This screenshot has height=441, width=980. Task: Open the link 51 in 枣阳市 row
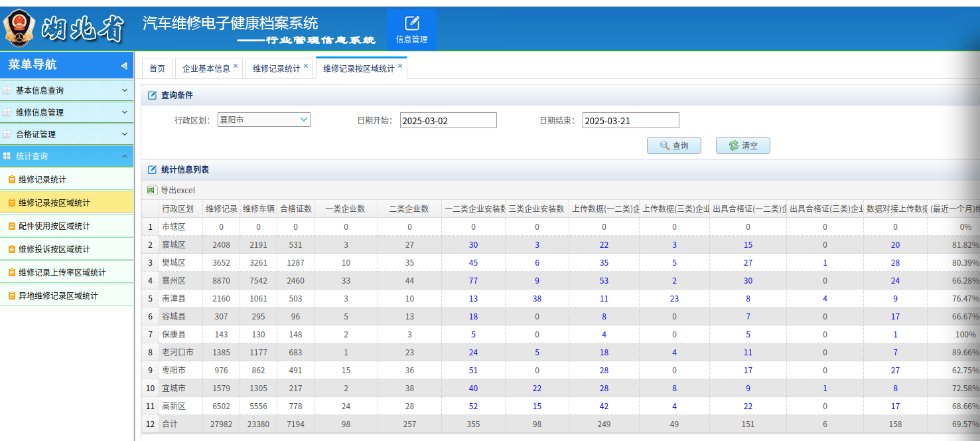tap(474, 371)
